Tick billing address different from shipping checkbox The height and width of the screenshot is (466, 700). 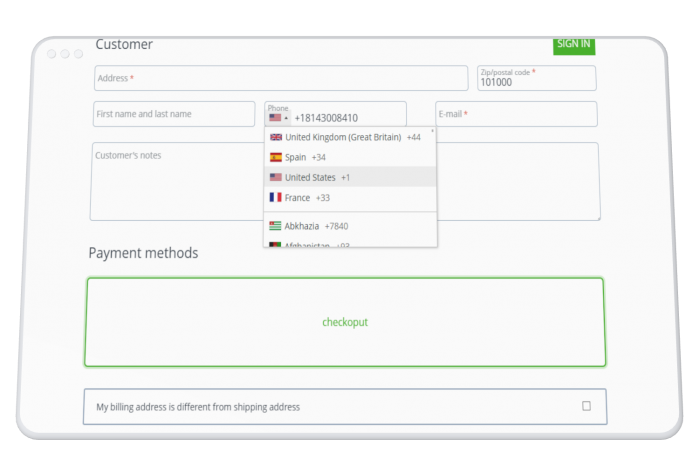coord(587,406)
